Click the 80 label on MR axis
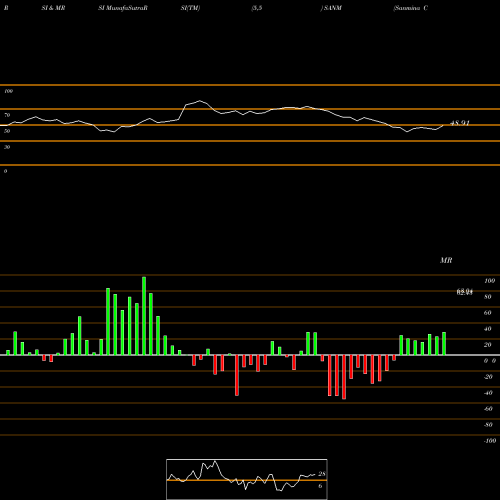Image resolution: width=500 pixels, height=500 pixels. 488,297
